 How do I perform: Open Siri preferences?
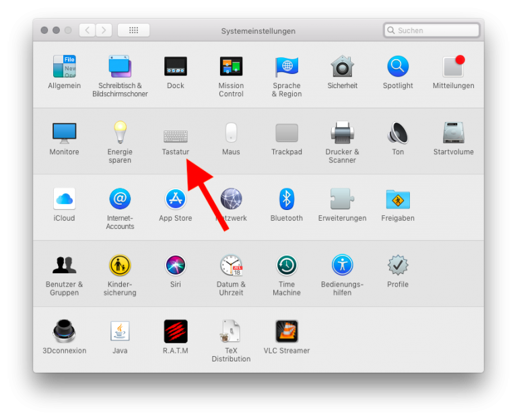[x=176, y=265]
